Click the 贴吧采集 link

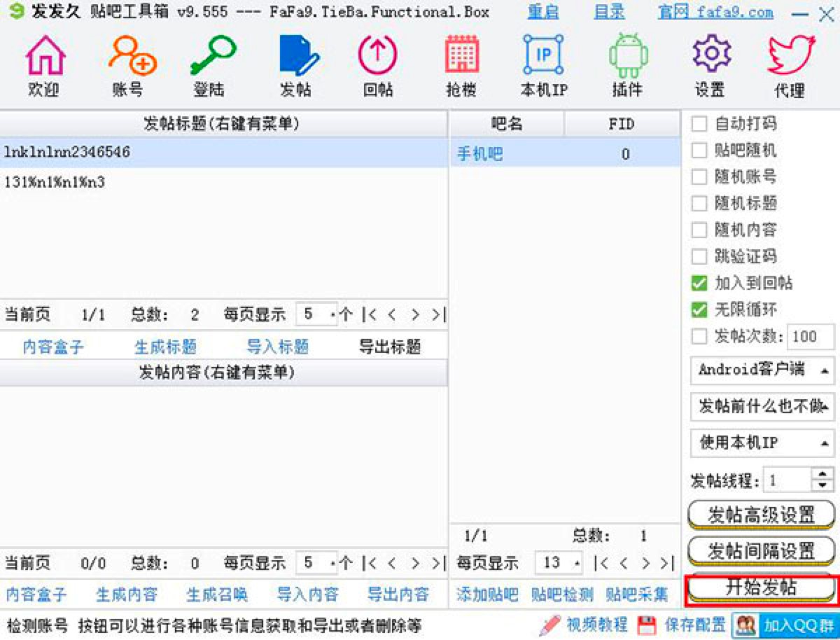(637, 595)
